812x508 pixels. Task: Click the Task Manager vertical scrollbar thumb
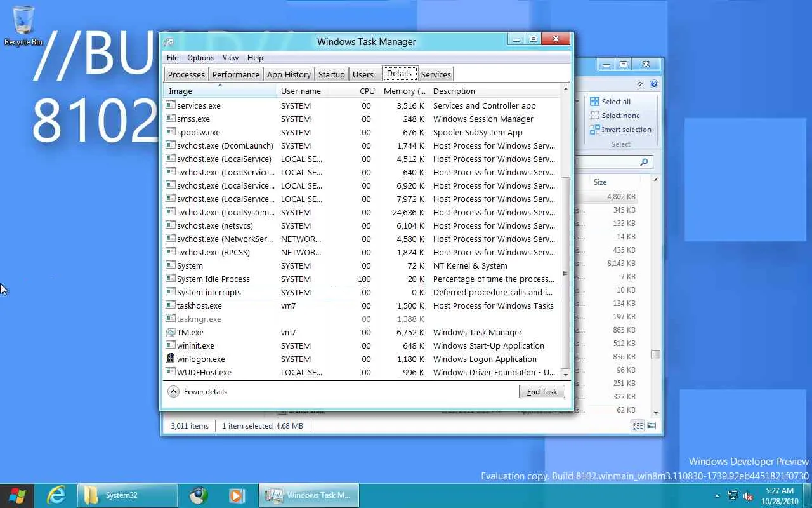(x=565, y=273)
